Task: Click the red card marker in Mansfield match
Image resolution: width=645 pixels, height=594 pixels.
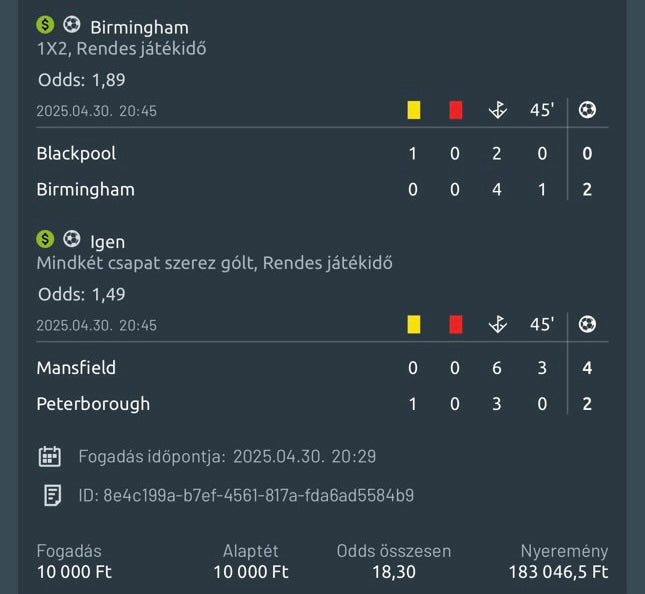Action: pyautogui.click(x=456, y=324)
